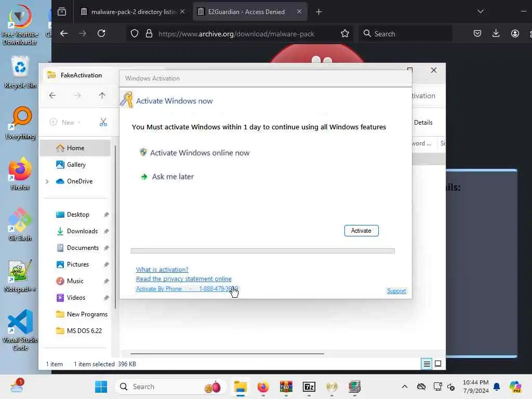Open Firefox tracking protection shield
This screenshot has width=532, height=399.
(x=135, y=34)
